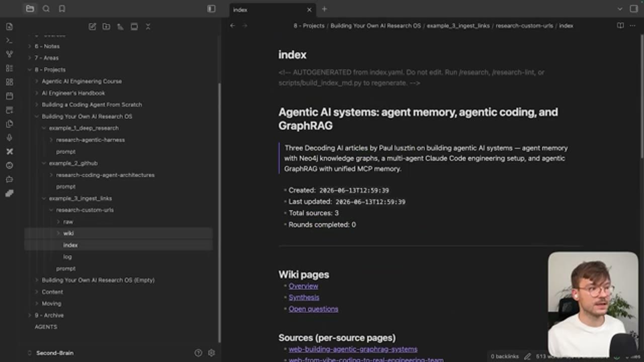644x362 pixels.
Task: Collapse the '8 - Projects' folder
Action: tap(50, 70)
